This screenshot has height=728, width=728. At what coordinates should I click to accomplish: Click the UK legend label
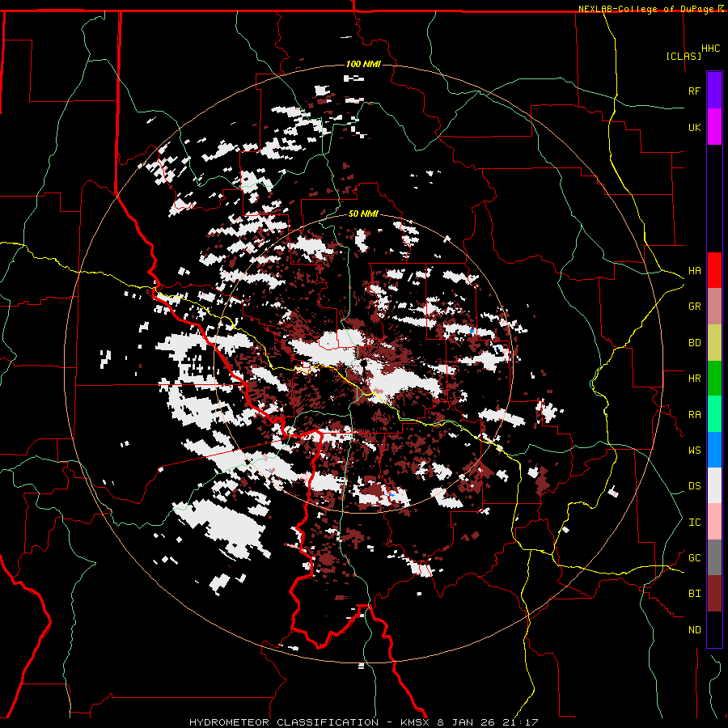pyautogui.click(x=694, y=127)
